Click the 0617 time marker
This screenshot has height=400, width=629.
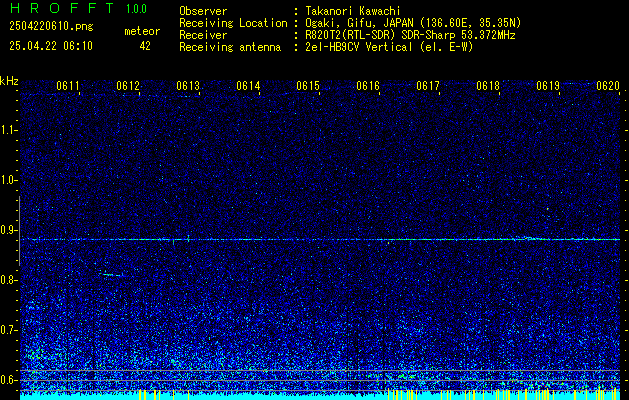click(x=428, y=86)
